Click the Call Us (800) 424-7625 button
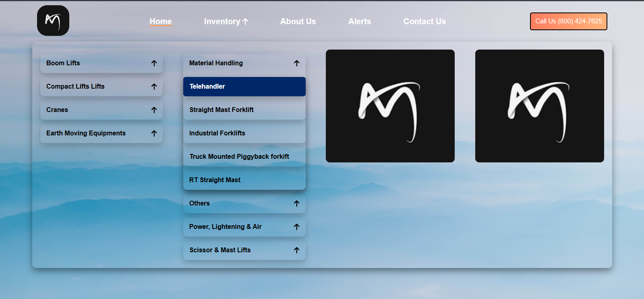This screenshot has width=644, height=299. (568, 21)
